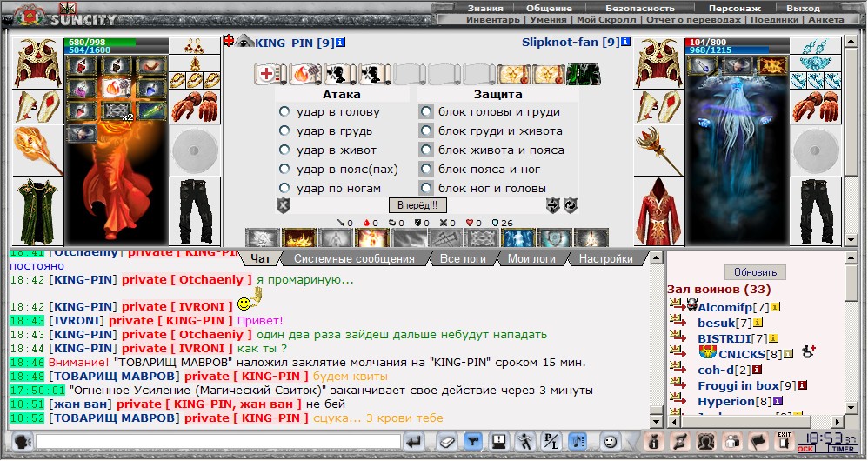Viewport: 868px width, 461px height.
Task: Activate the blue glowing figure skill icon
Action: [x=518, y=237]
